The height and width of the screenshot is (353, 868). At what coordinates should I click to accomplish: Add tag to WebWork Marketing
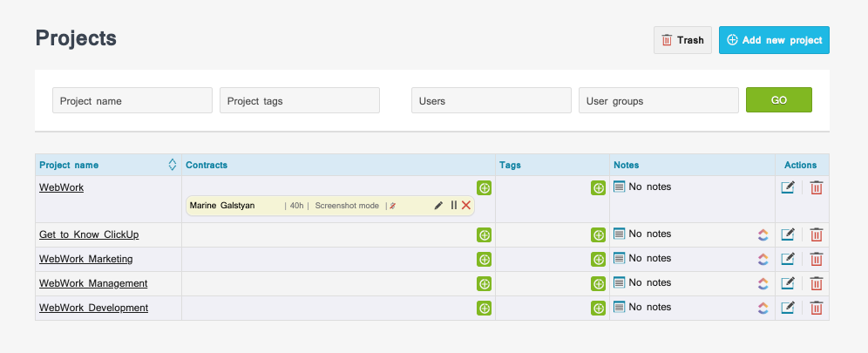598,260
